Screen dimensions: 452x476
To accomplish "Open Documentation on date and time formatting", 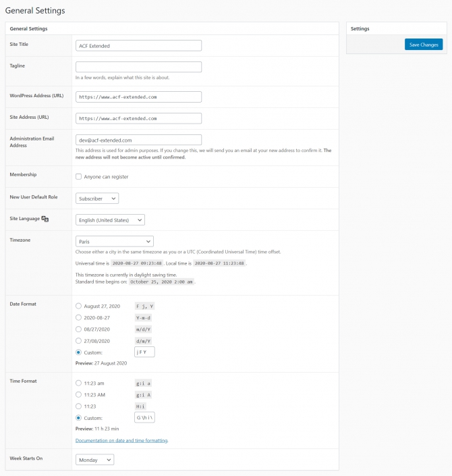I will (121, 440).
